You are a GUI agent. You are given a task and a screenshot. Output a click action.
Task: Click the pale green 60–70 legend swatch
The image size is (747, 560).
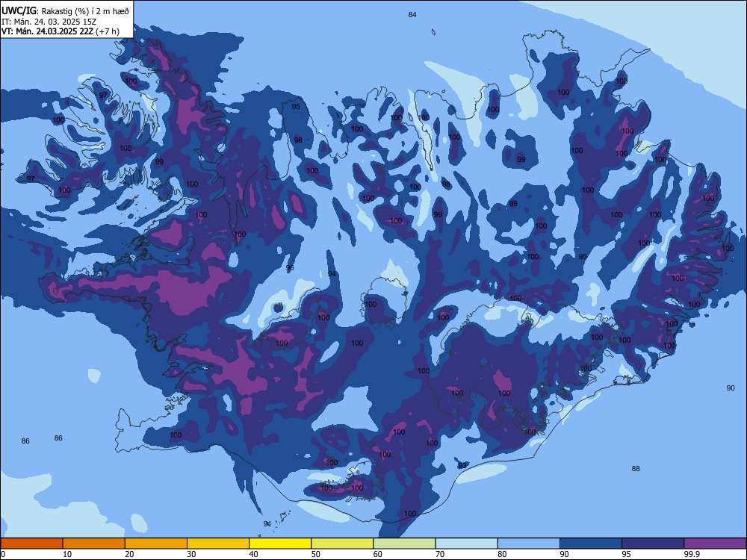point(404,544)
